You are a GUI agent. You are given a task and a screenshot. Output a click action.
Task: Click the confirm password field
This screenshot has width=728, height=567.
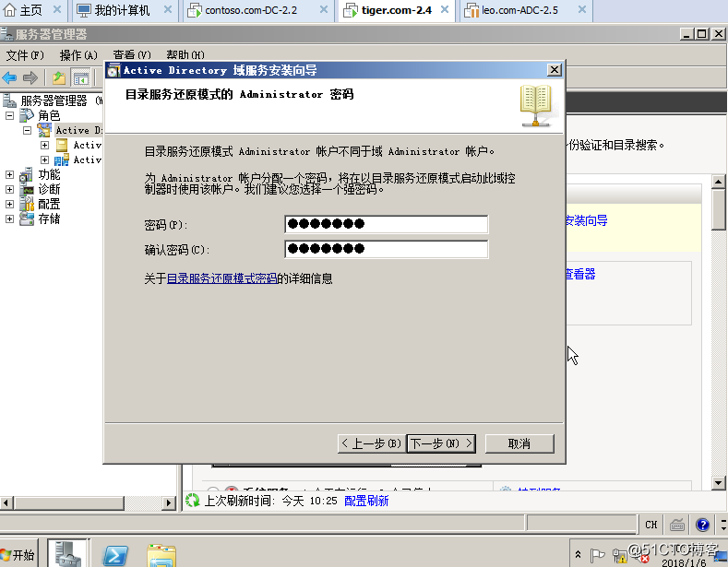point(387,249)
